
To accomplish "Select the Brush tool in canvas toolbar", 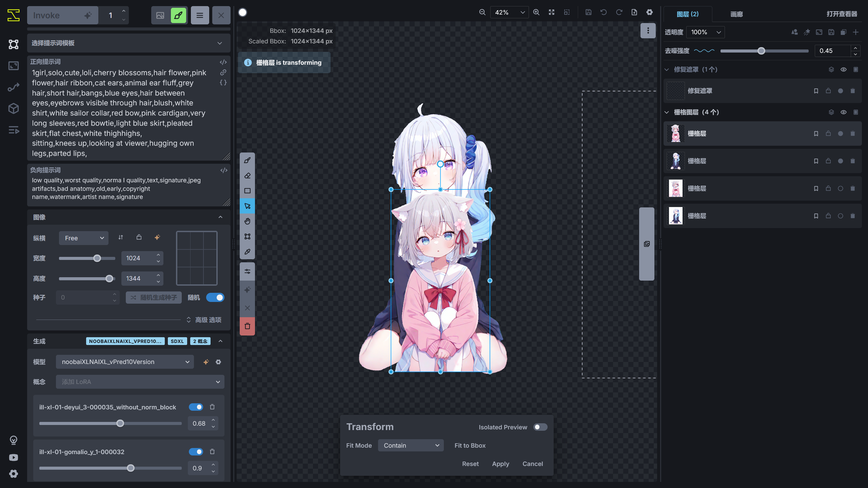I will point(247,160).
